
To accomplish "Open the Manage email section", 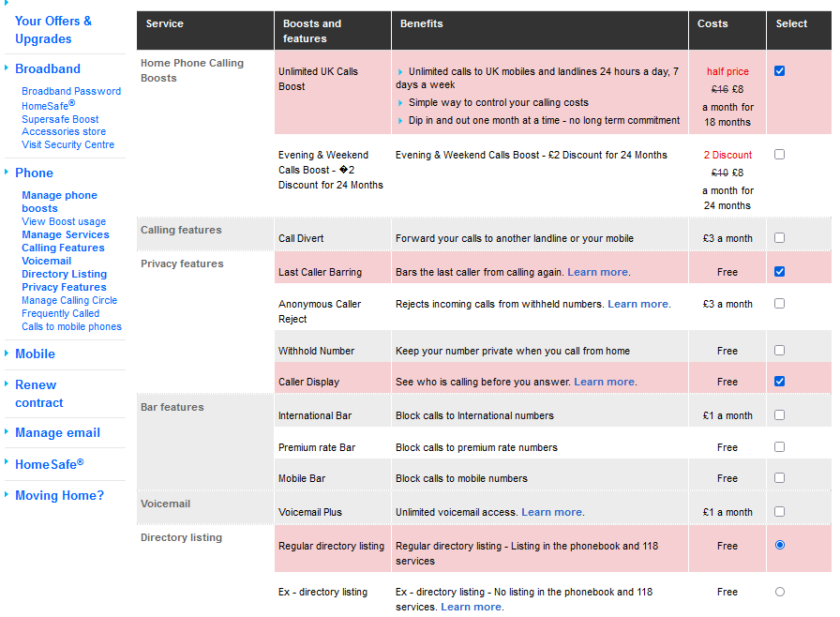I will click(57, 432).
